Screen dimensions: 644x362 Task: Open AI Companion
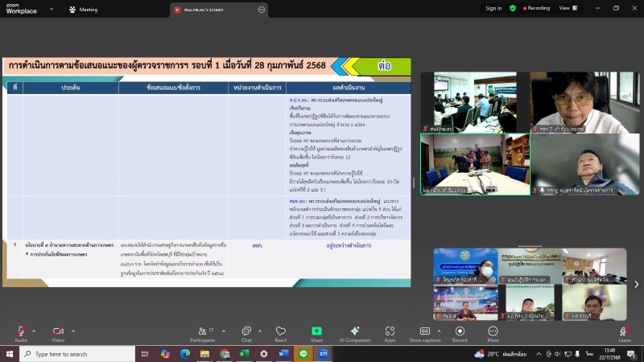pyautogui.click(x=355, y=332)
